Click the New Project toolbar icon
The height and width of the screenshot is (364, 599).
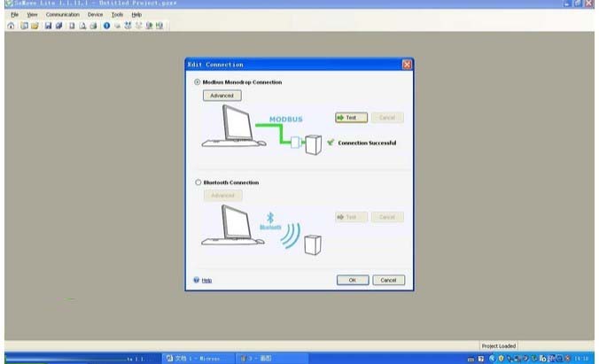pos(24,26)
